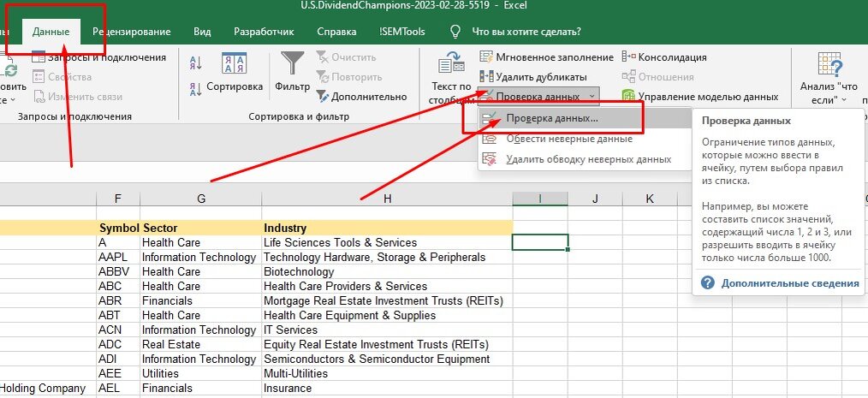Select column I header
The width and height of the screenshot is (868, 398).
point(540,199)
